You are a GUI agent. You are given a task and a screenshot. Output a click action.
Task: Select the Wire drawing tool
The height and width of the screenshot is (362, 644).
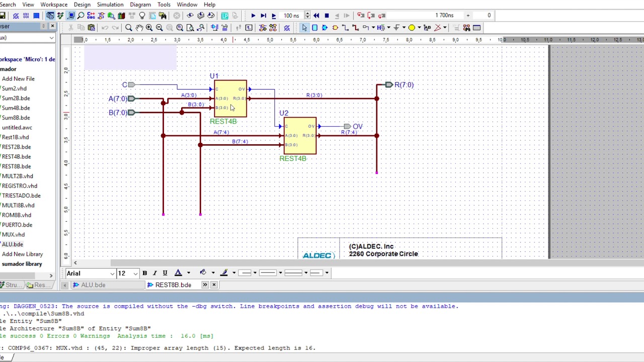pyautogui.click(x=345, y=28)
